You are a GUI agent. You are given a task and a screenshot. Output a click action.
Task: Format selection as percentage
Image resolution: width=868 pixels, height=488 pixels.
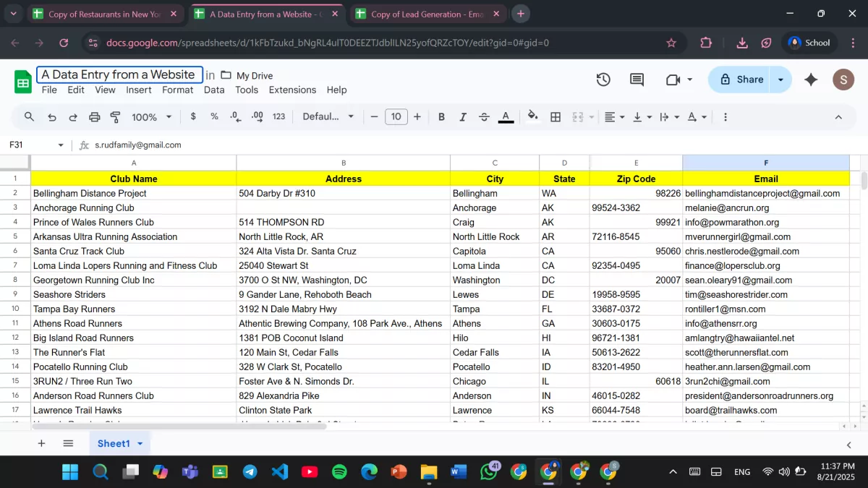point(214,116)
